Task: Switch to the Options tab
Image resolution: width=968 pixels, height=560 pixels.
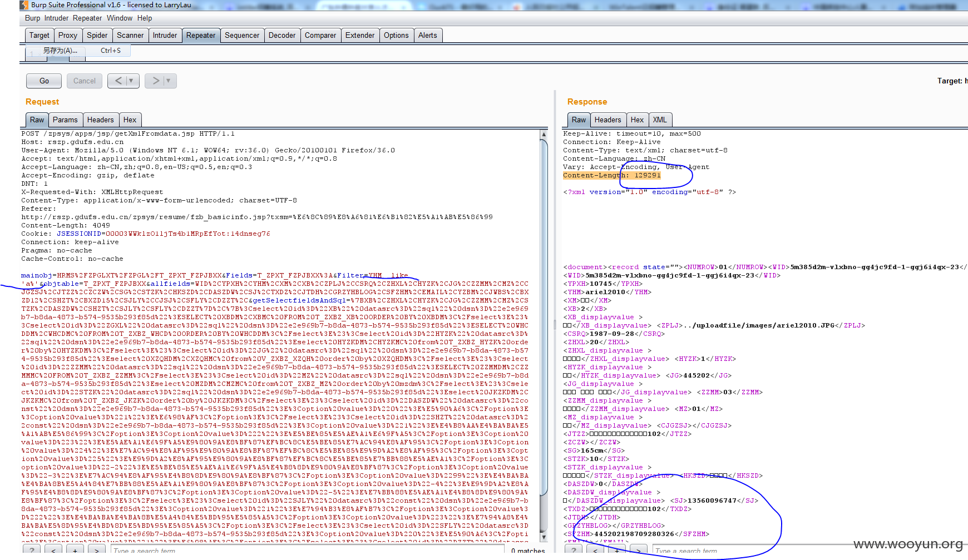Action: (x=396, y=35)
